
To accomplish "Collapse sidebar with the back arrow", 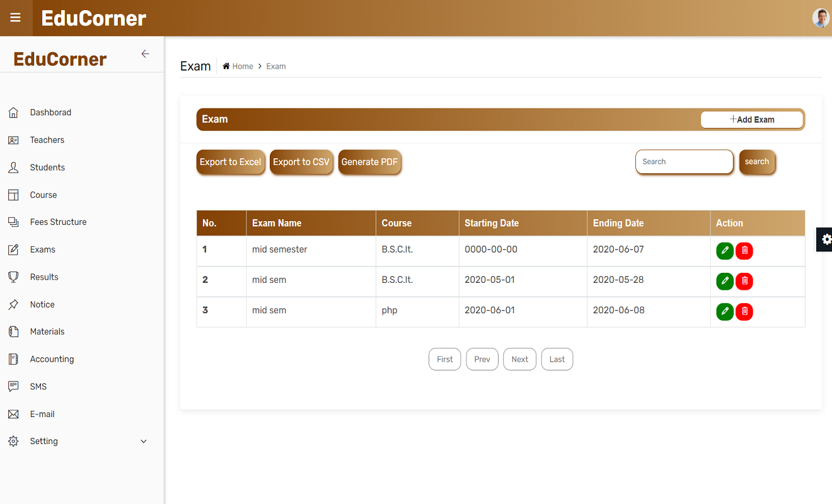I will click(145, 54).
